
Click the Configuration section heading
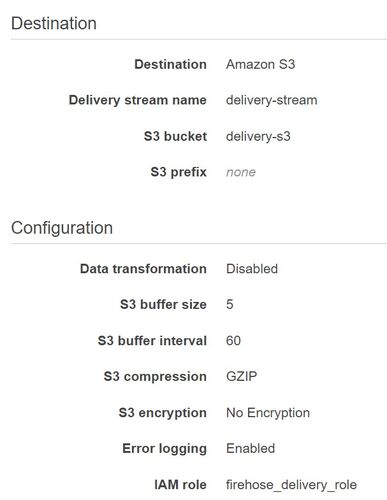(x=62, y=228)
